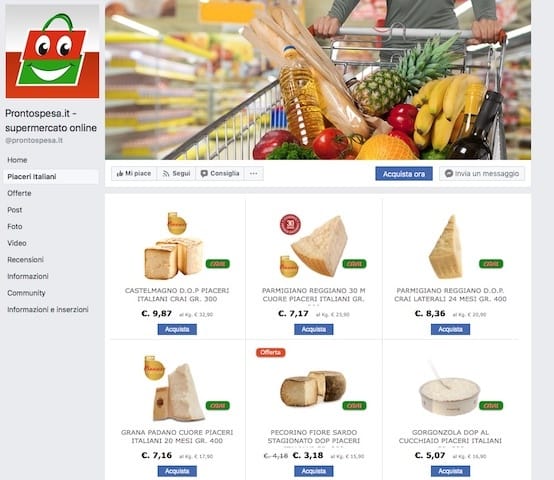Buy the Gorgonzola DOP al cucchiaio

pyautogui.click(x=450, y=471)
